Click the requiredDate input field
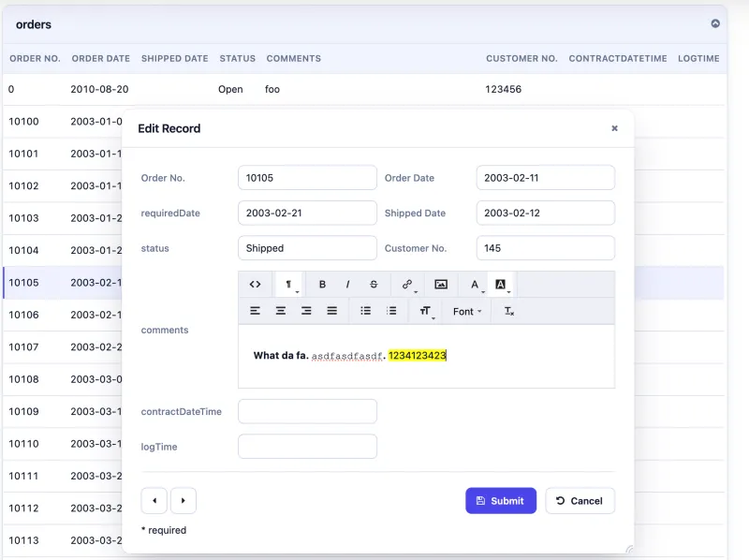The width and height of the screenshot is (749, 560). coord(307,213)
